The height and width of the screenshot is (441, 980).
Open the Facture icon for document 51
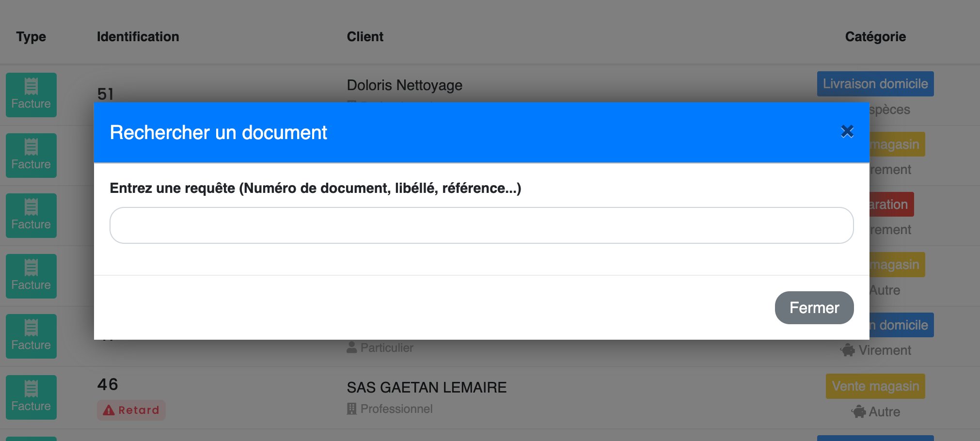31,95
